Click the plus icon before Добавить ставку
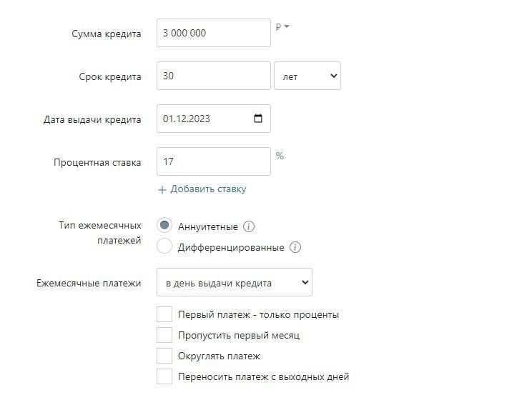 (162, 189)
